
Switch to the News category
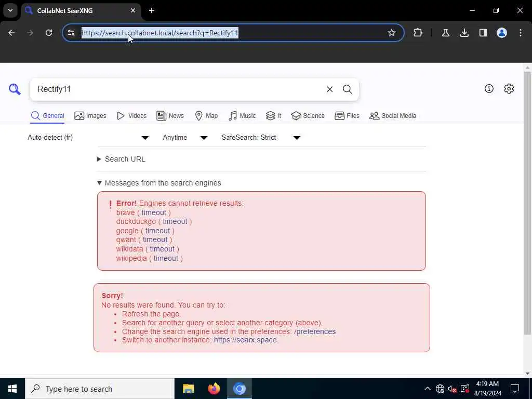click(x=170, y=116)
